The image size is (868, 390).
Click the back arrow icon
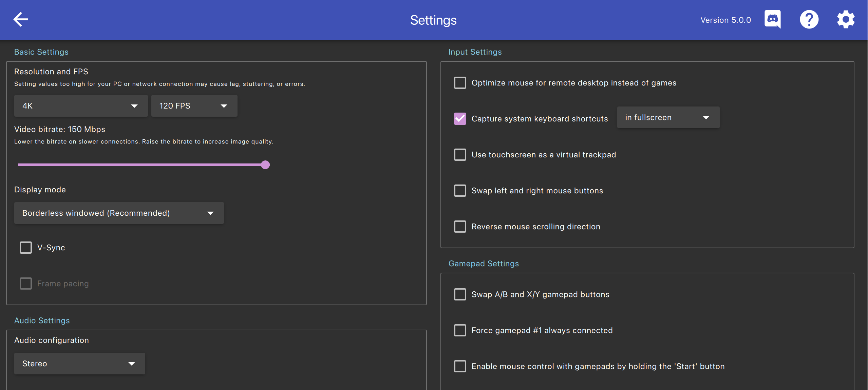20,20
